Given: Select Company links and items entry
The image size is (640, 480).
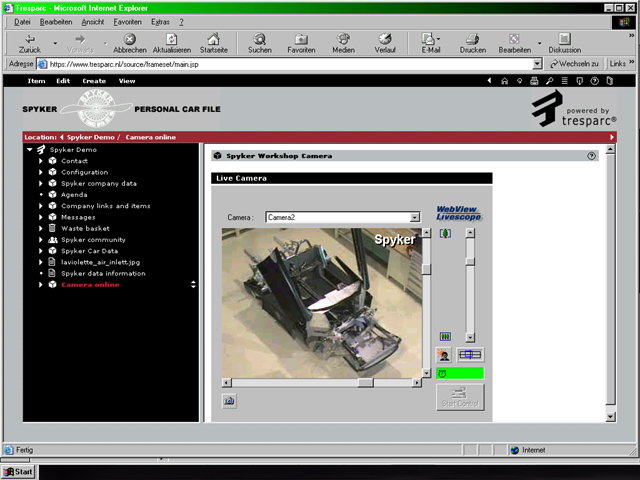Looking at the screenshot, I should click(x=105, y=206).
